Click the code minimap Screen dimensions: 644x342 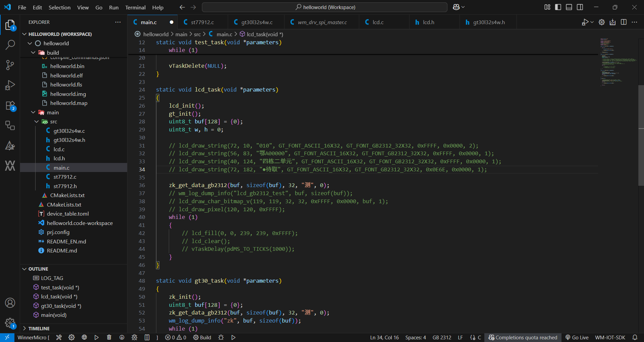pos(618,62)
